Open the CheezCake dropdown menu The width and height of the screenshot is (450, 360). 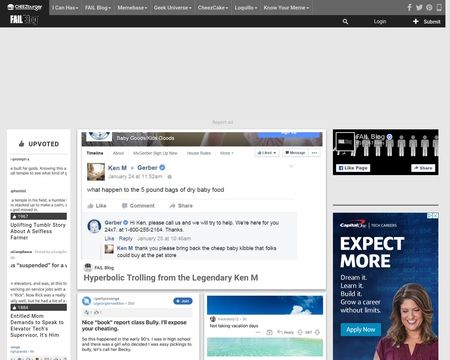point(213,7)
